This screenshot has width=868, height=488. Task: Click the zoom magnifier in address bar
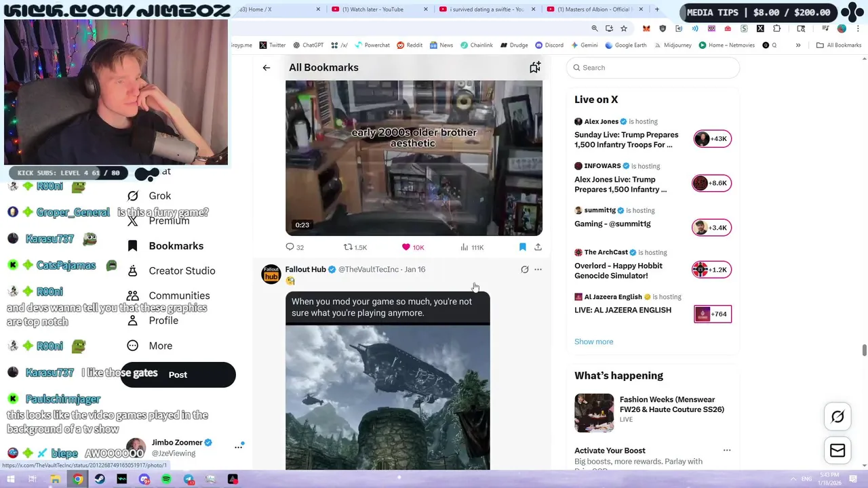(x=595, y=28)
